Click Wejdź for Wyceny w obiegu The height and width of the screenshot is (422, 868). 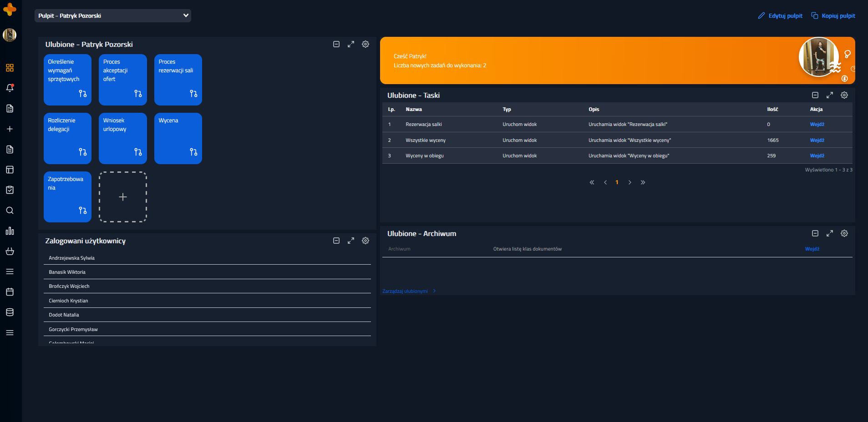click(817, 156)
